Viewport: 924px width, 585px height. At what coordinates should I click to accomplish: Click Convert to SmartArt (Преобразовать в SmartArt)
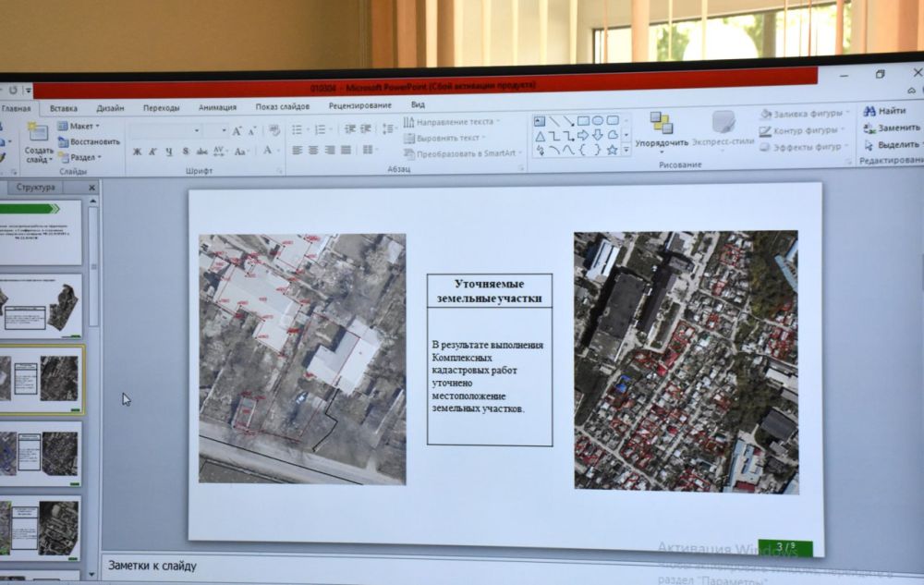[x=463, y=153]
